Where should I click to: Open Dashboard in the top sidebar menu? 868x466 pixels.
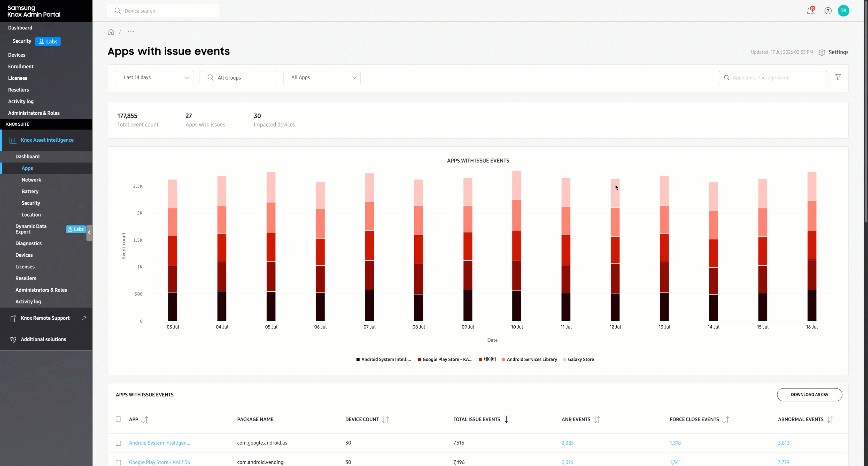coord(20,28)
